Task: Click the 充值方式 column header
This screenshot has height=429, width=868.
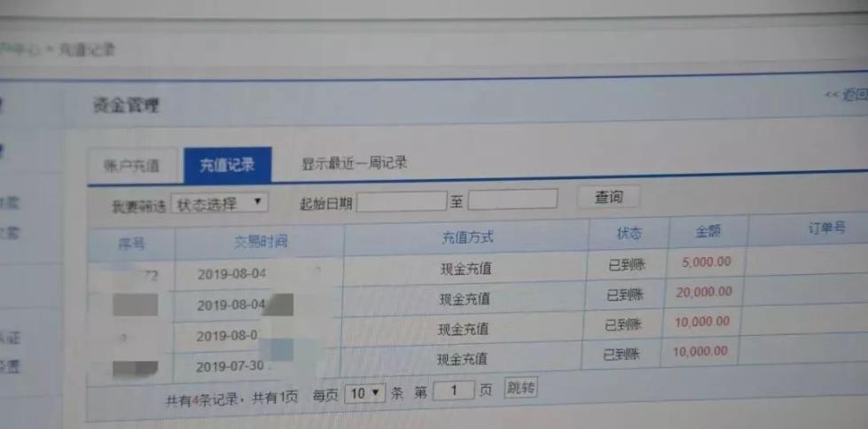Action: 466,237
